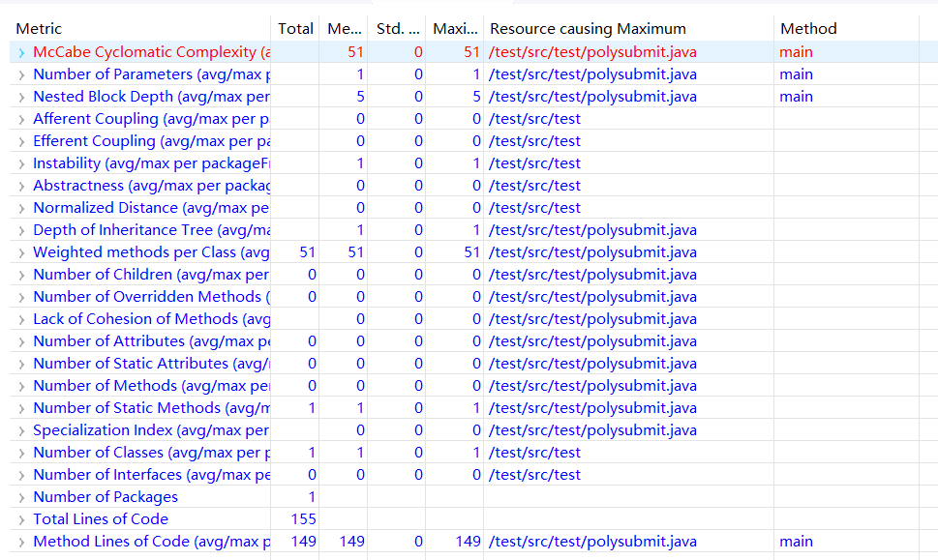
Task: Select Abstractness metric label
Action: (x=151, y=186)
